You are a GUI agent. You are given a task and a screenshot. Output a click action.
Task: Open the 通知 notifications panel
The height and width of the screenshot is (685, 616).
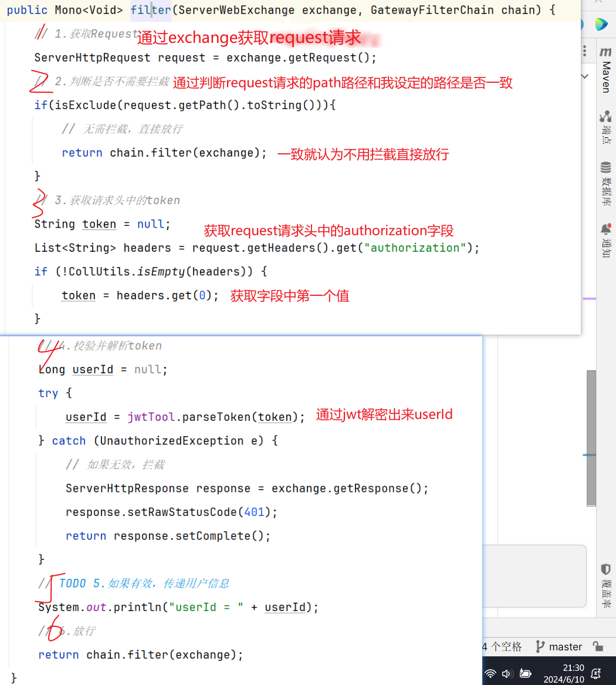605,240
